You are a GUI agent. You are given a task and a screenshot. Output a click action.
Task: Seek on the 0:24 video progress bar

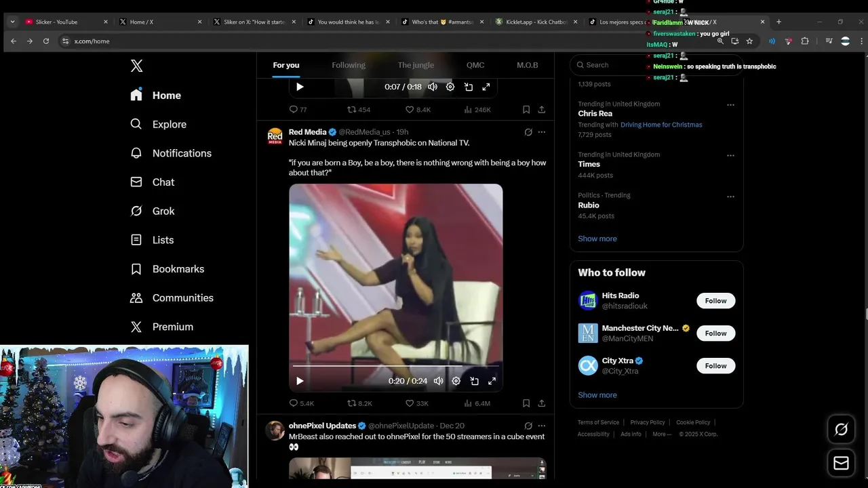coord(395,366)
